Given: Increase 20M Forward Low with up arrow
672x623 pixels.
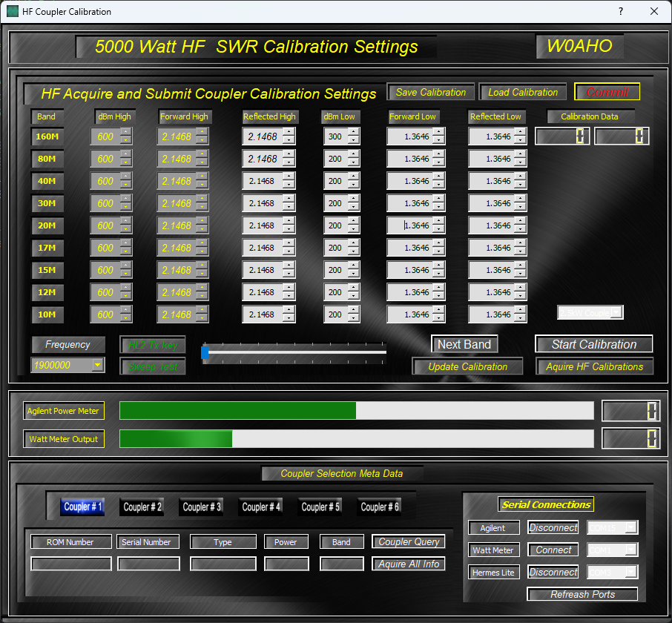Looking at the screenshot, I should tap(438, 222).
